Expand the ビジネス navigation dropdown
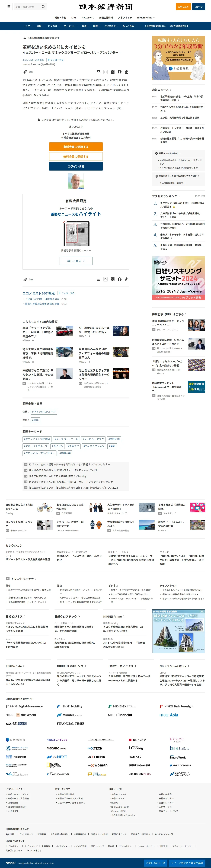211x868 pixels. [54, 26]
